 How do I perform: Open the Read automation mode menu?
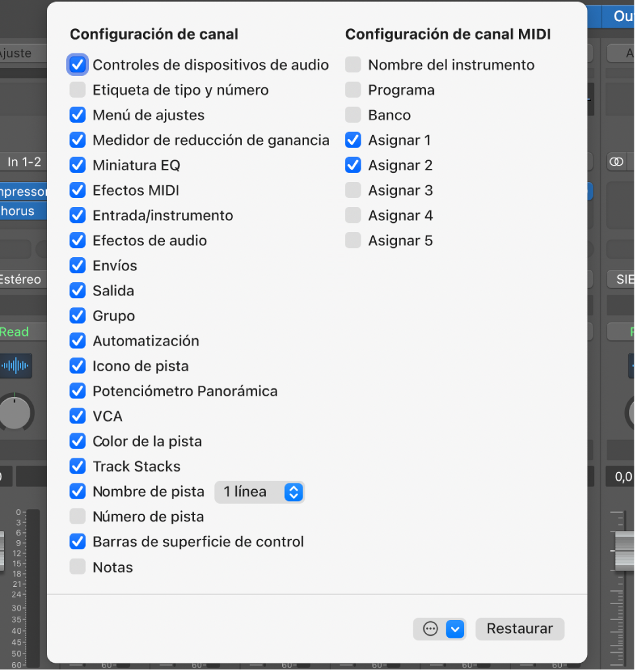tap(15, 332)
